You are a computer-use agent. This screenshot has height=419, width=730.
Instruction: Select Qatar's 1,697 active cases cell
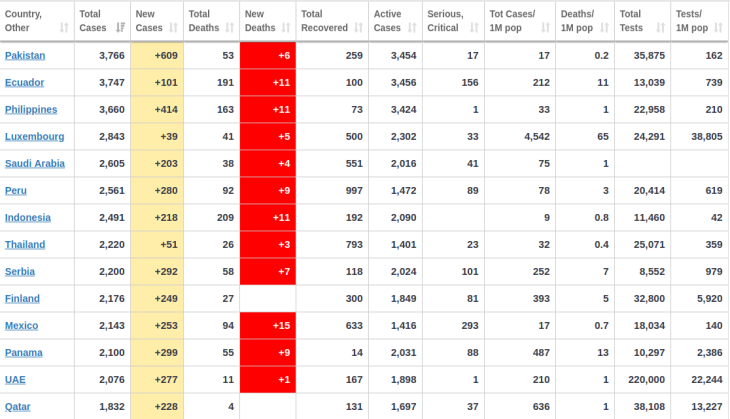[x=395, y=406]
